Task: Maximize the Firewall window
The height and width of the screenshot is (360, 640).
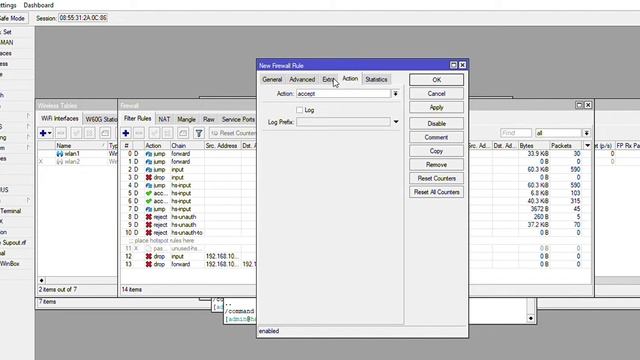Action: pyautogui.click(x=579, y=105)
